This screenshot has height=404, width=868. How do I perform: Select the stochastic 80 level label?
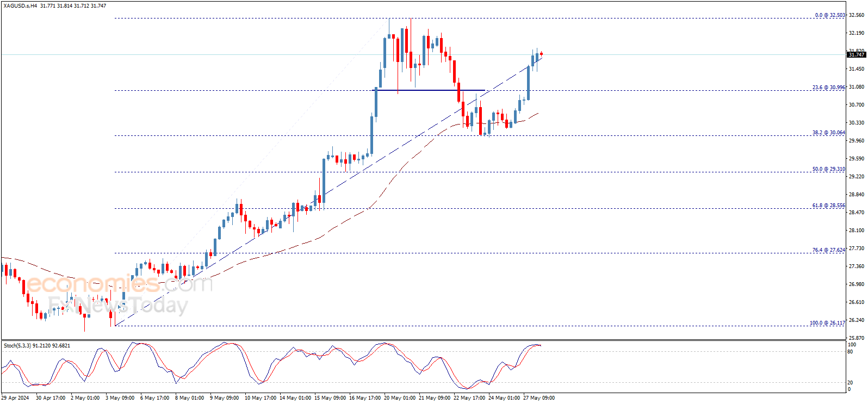coord(850,352)
